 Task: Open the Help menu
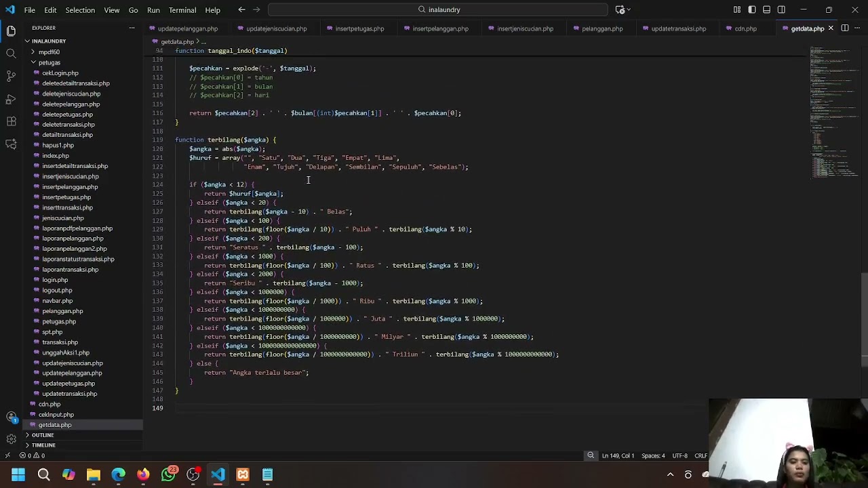212,9
